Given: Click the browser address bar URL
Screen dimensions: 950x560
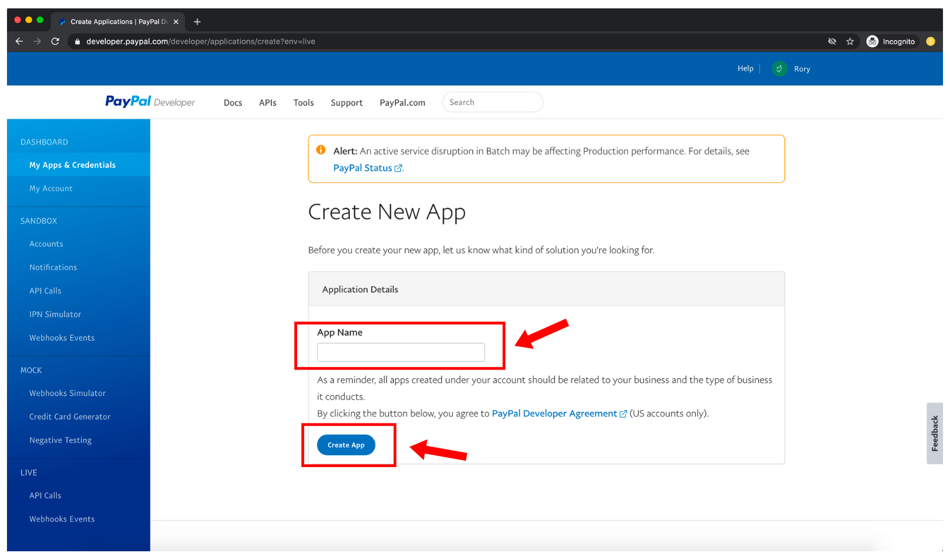Looking at the screenshot, I should (201, 41).
